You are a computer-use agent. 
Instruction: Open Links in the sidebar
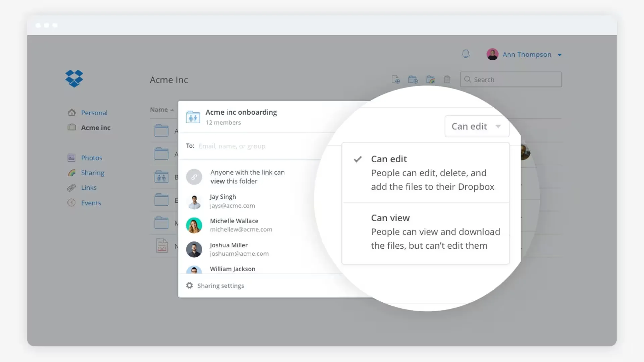point(89,188)
